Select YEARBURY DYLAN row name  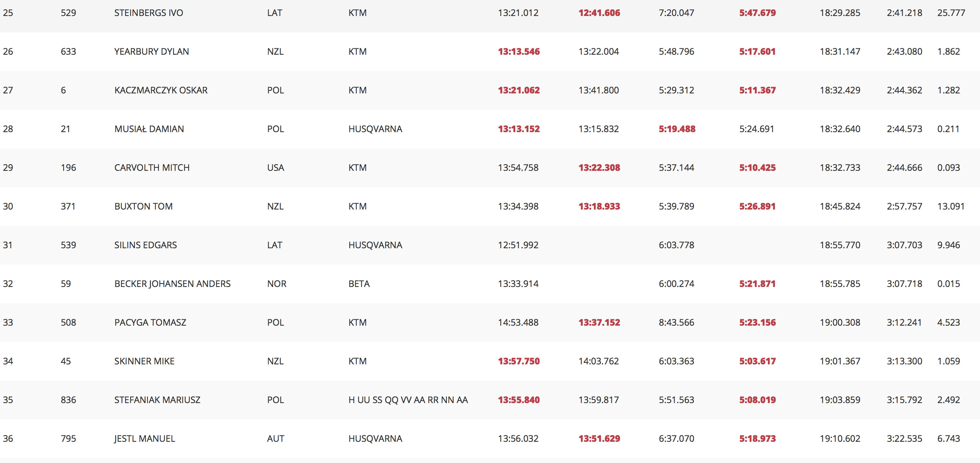tap(151, 52)
